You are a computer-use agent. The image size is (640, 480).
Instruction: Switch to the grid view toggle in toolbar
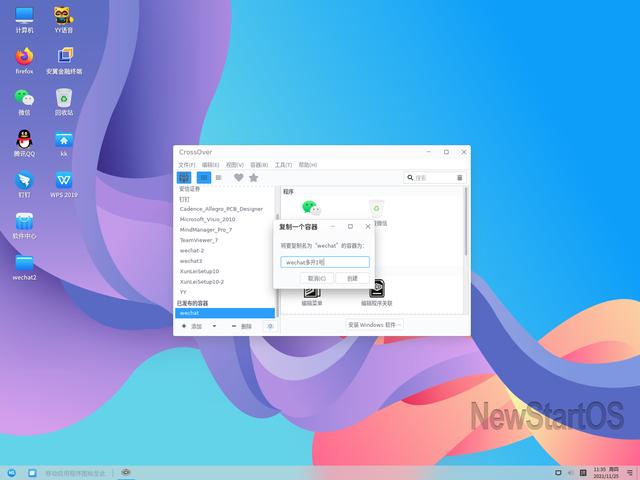(203, 177)
